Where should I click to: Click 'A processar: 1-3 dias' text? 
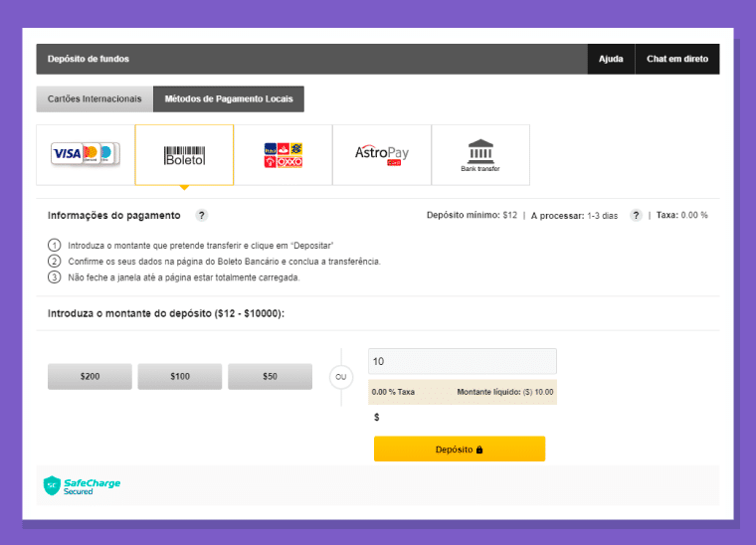point(574,216)
